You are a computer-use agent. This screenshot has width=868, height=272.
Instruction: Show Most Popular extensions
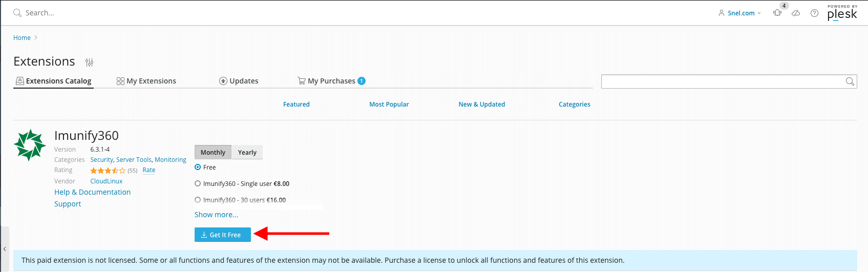coord(389,104)
